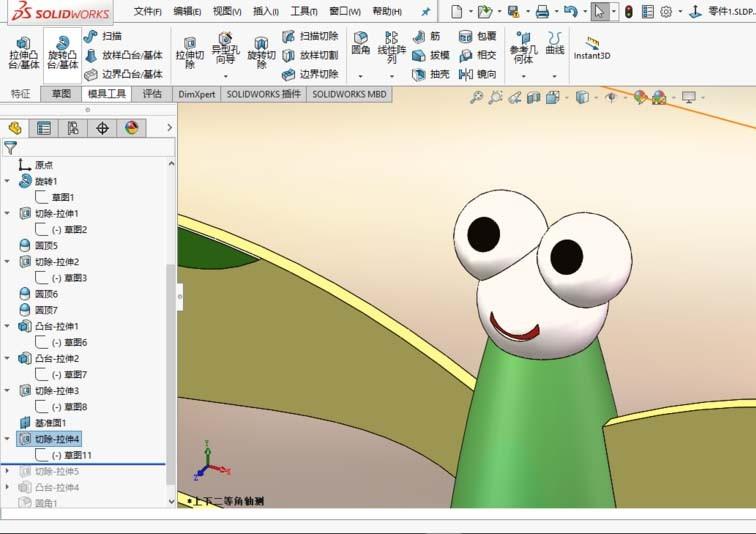Choose the 边界切除 boundary cut tool
Screen dimensions: 756x534
coord(310,74)
